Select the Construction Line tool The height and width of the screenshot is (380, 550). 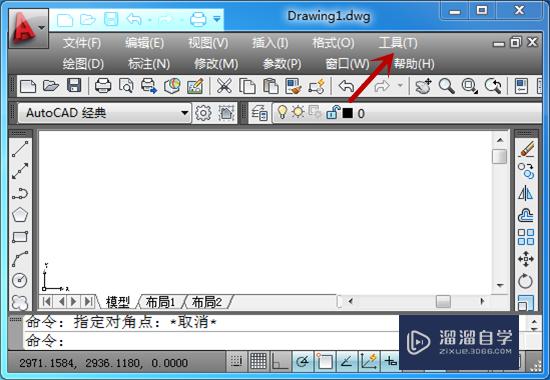20,171
